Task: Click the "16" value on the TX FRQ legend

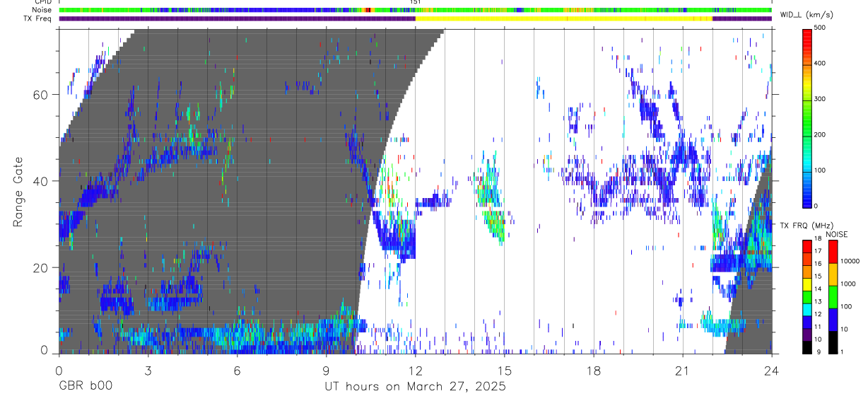Action: tap(819, 264)
